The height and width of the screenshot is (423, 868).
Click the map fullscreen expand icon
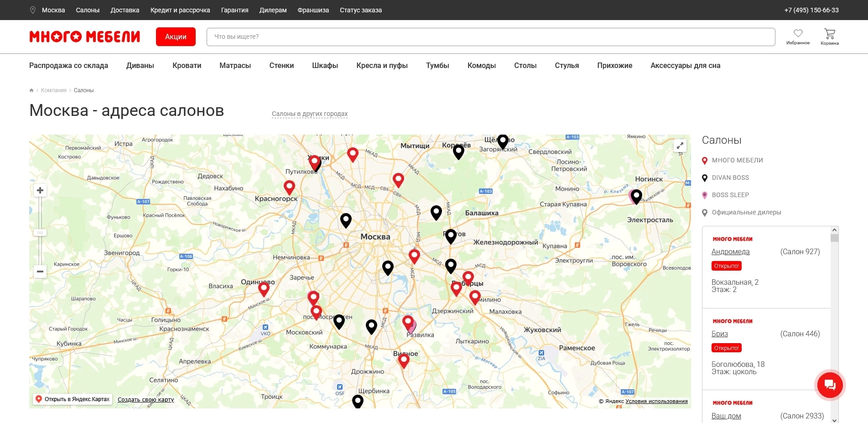(680, 146)
